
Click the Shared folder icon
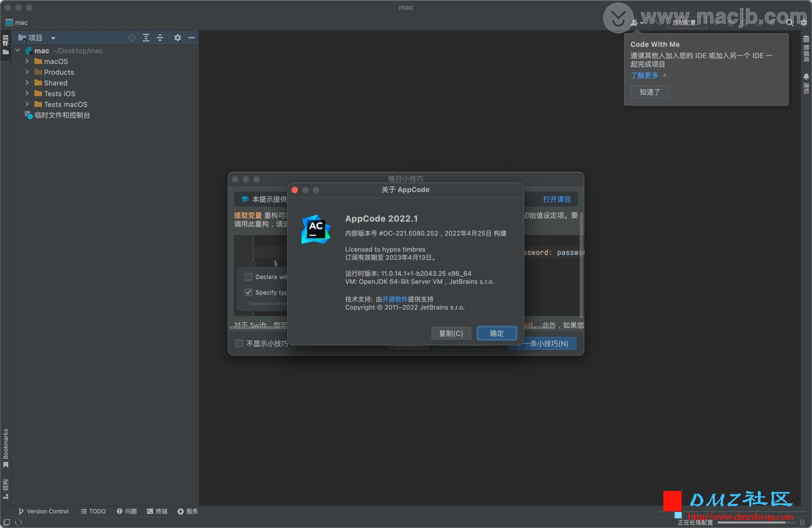38,83
